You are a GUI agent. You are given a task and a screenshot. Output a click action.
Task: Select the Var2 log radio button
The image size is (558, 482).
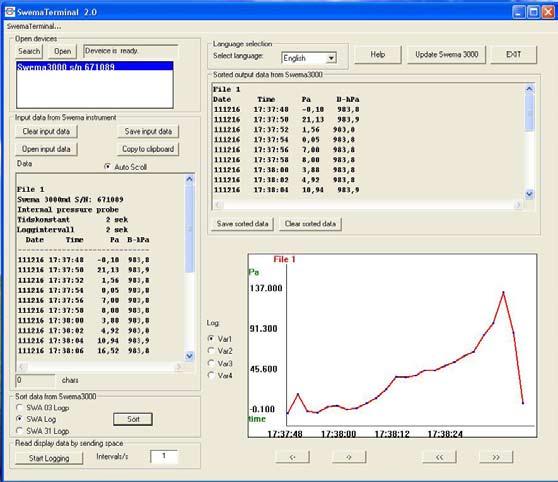tap(211, 351)
